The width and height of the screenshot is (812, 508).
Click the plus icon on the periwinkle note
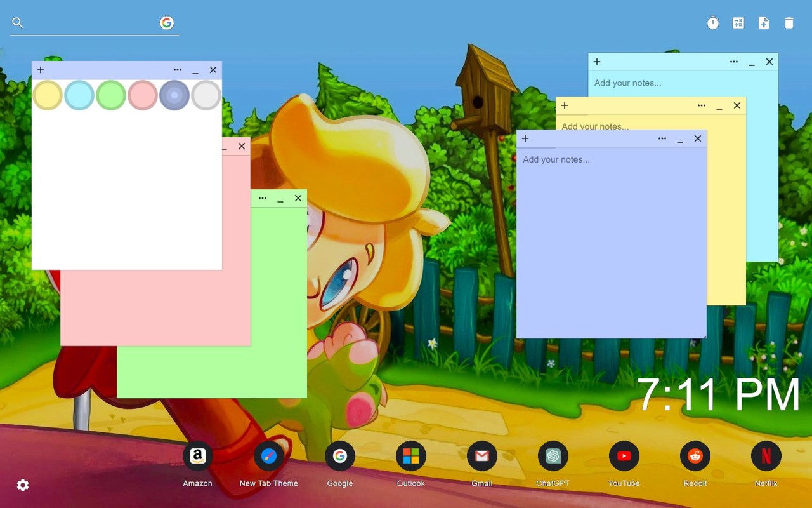tap(525, 138)
